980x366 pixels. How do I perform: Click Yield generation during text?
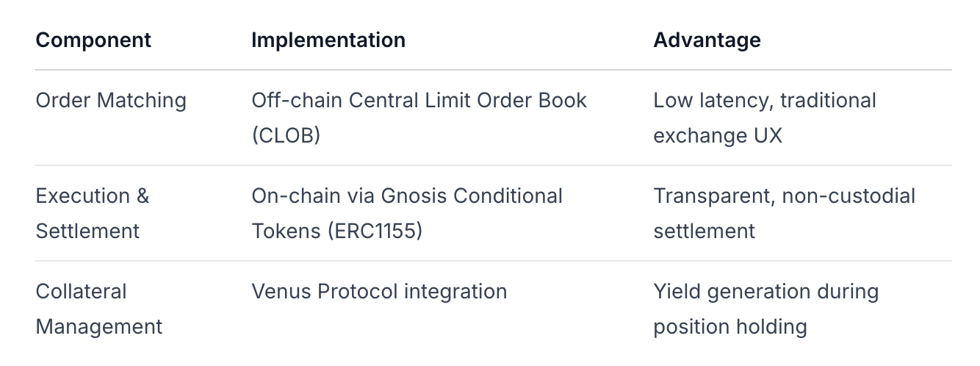tap(766, 292)
